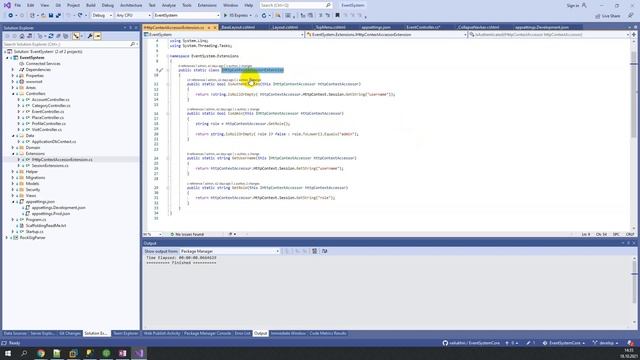Click the notifications icon in status bar

tap(631, 343)
